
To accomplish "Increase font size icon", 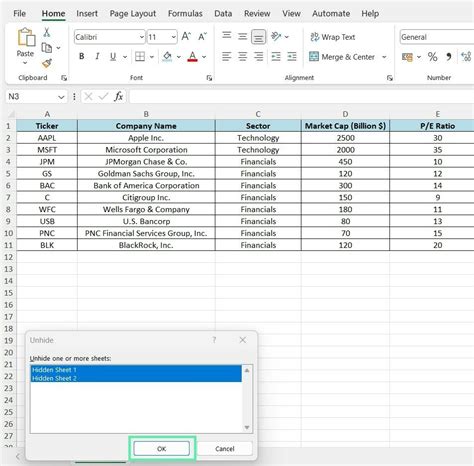I will pos(186,36).
